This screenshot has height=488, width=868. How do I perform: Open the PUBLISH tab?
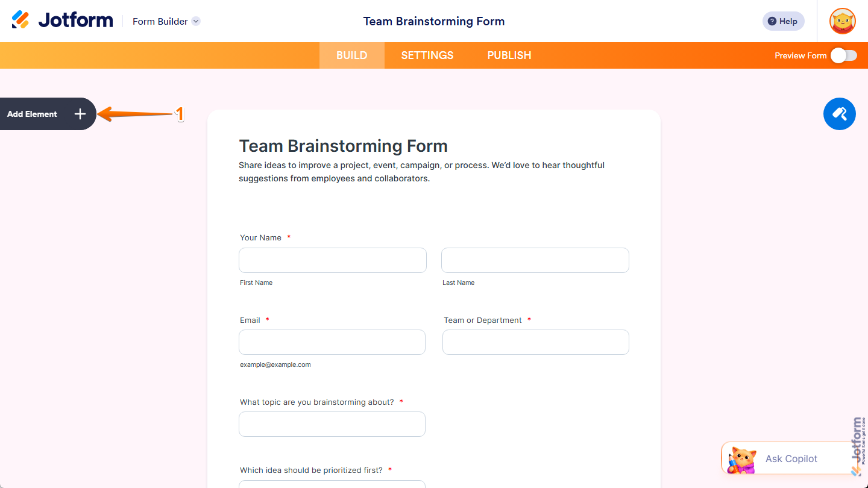pyautogui.click(x=509, y=55)
